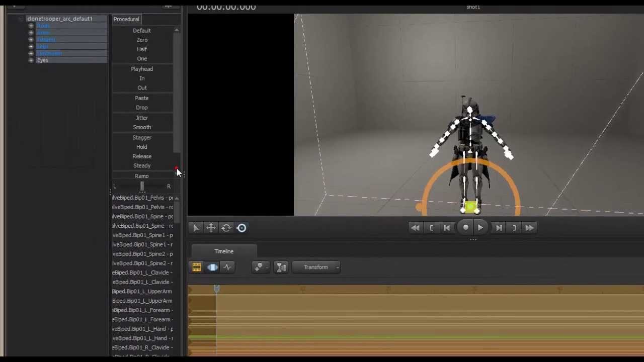The width and height of the screenshot is (644, 362).
Task: Apply the Jitter preset
Action: coord(142,118)
